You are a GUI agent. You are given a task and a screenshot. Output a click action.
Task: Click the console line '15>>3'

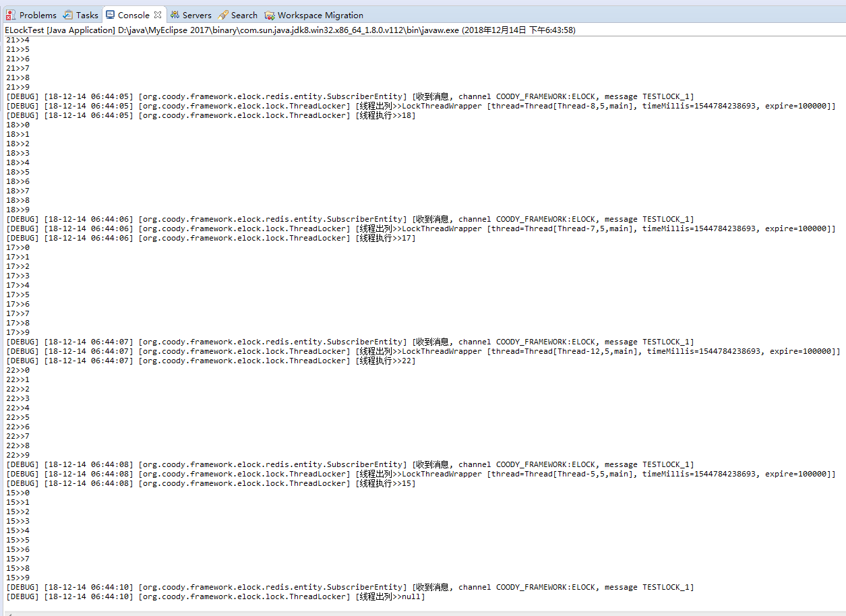coord(18,521)
